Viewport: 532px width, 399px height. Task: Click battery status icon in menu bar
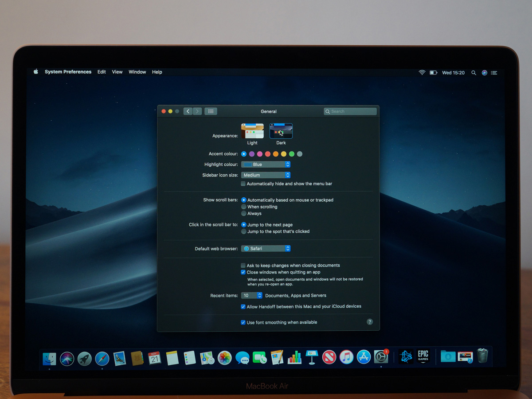pyautogui.click(x=434, y=73)
